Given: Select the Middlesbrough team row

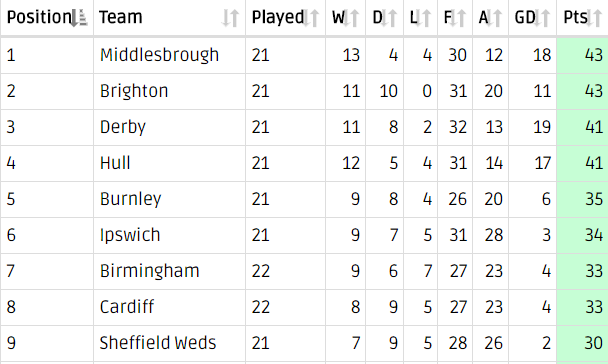Looking at the screenshot, I should [304, 55].
